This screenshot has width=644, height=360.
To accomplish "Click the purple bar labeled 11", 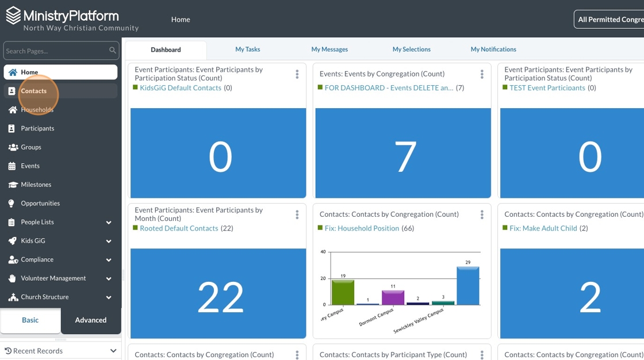I will tap(393, 297).
